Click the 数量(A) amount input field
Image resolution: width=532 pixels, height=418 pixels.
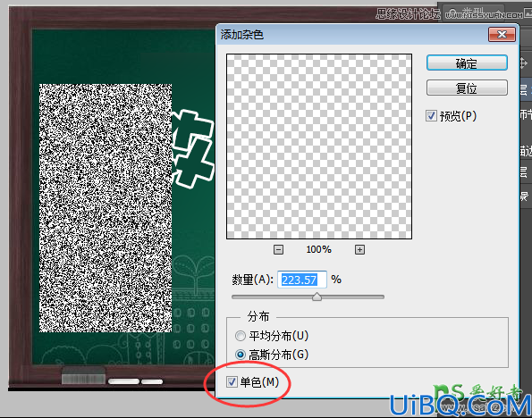[302, 280]
